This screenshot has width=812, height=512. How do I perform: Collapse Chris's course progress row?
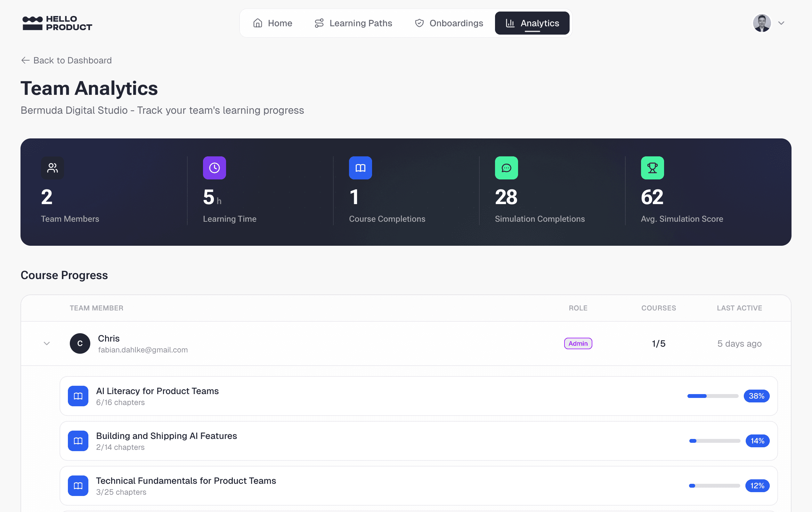(x=47, y=343)
